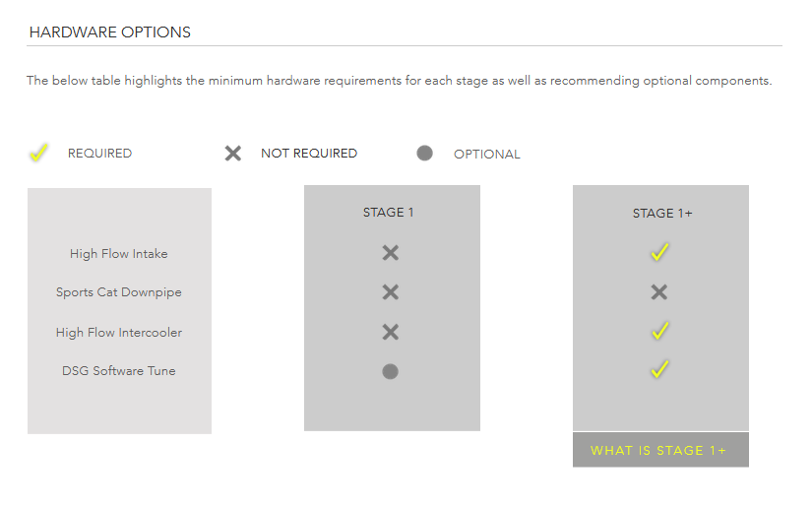Click the Sports Cat Downpipe row label
Viewport: 812px width, 507px height.
click(x=118, y=292)
